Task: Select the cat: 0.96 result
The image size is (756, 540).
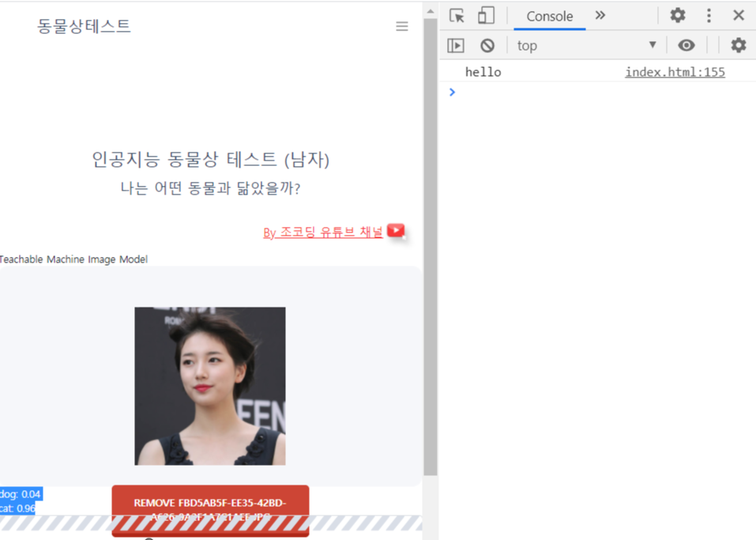Action: tap(18, 508)
